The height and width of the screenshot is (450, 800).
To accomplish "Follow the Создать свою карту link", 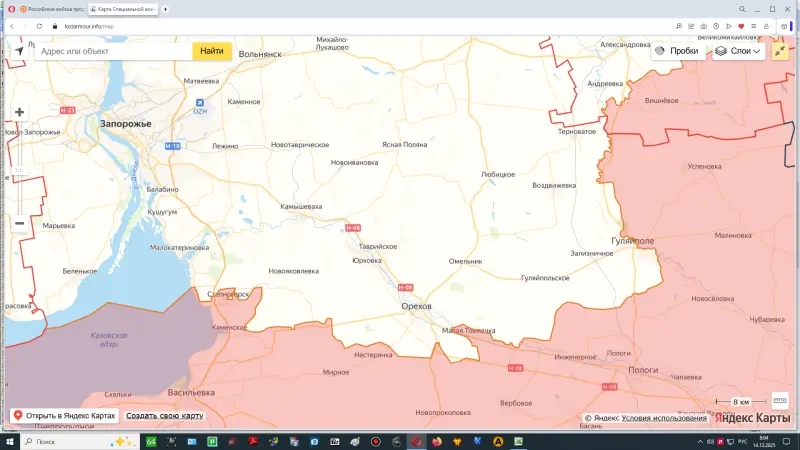I will point(165,415).
